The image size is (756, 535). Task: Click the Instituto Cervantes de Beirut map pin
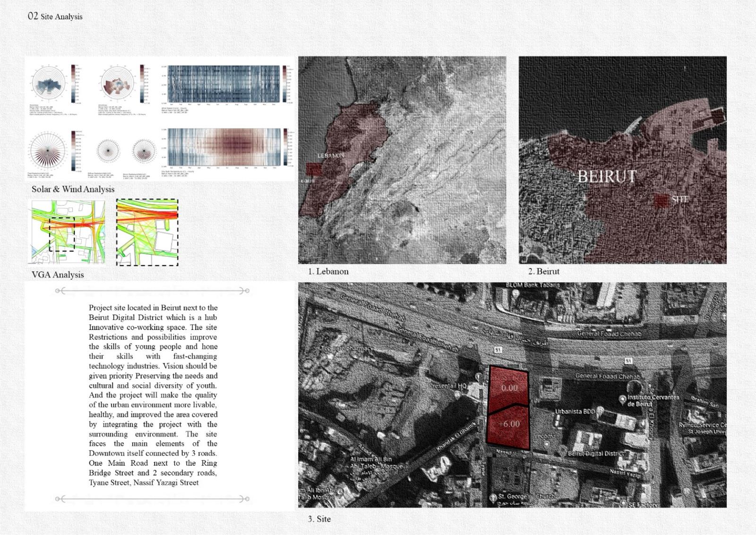[x=622, y=400]
